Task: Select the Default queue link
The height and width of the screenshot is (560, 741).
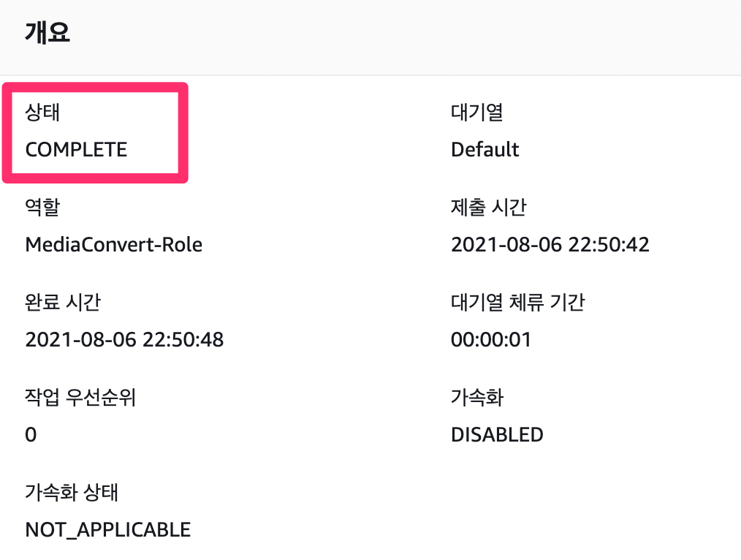Action: click(x=484, y=149)
